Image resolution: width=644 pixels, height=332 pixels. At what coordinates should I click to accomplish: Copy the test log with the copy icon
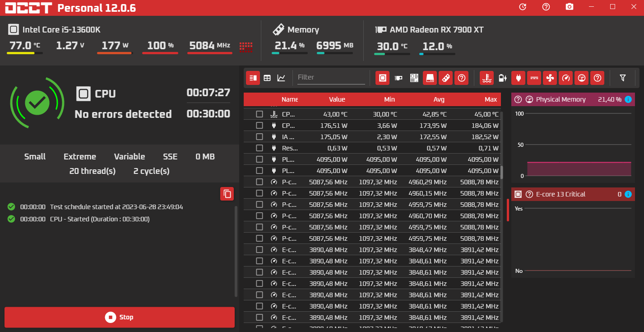point(227,194)
